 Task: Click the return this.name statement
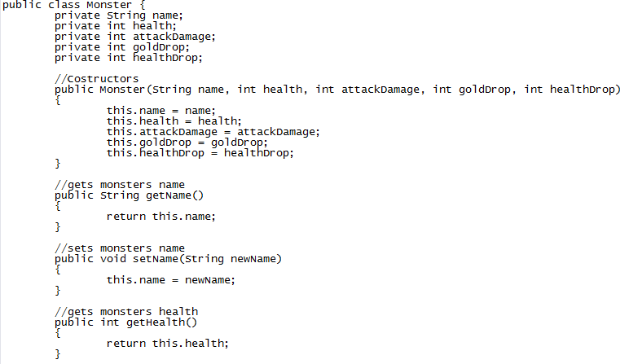161,217
